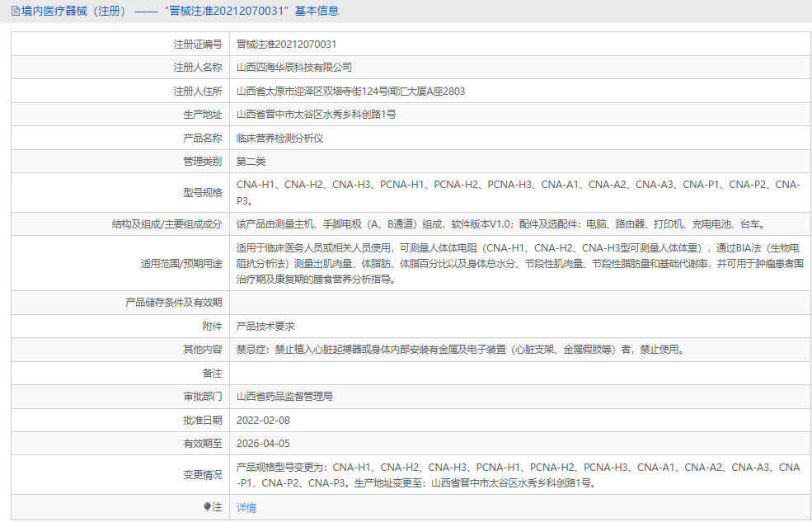Click the 注册人住所 row label

(198, 92)
